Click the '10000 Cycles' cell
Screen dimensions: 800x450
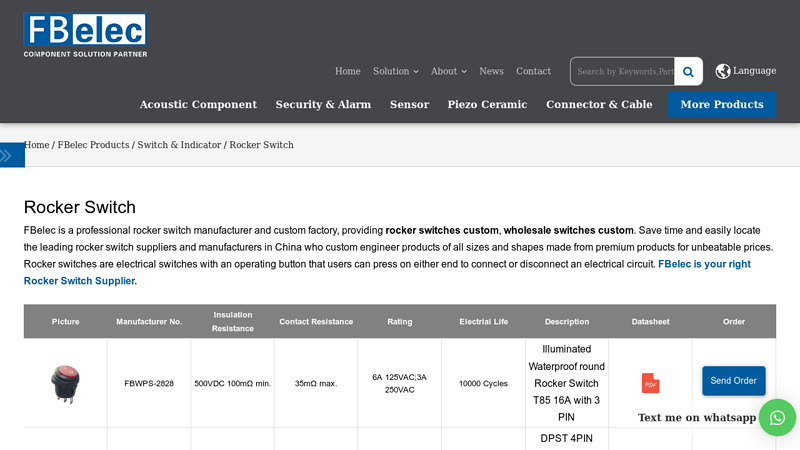click(x=483, y=383)
